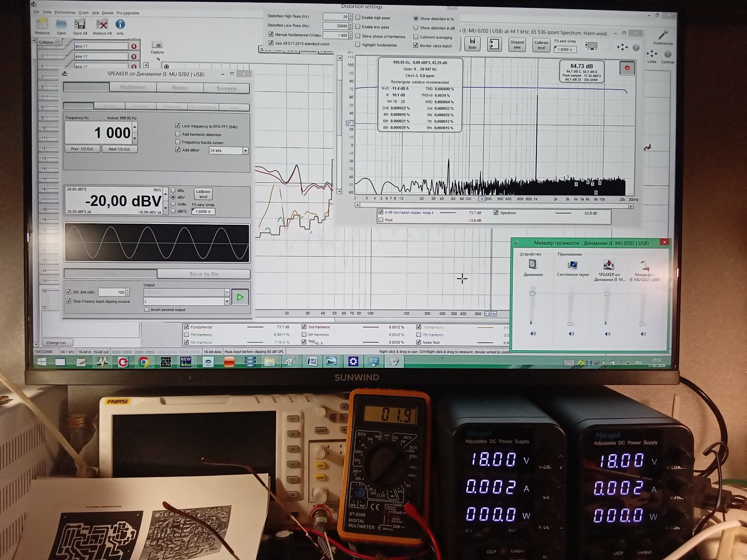This screenshot has width=747, height=560.
Task: Expand the 24 bits dither dropdown
Action: click(x=245, y=150)
